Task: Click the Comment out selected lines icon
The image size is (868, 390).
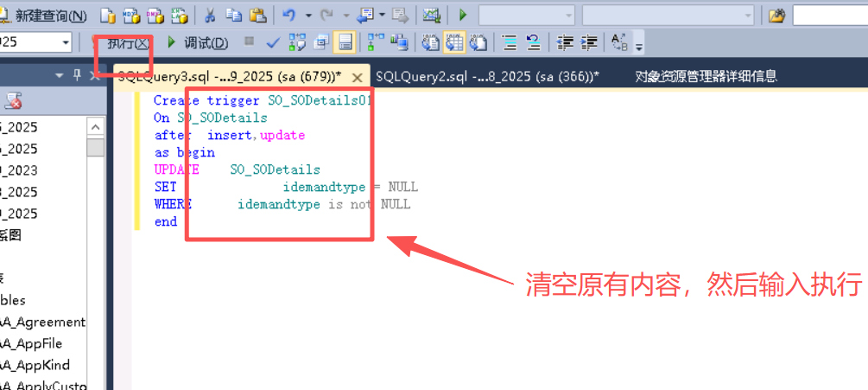Action: 510,42
